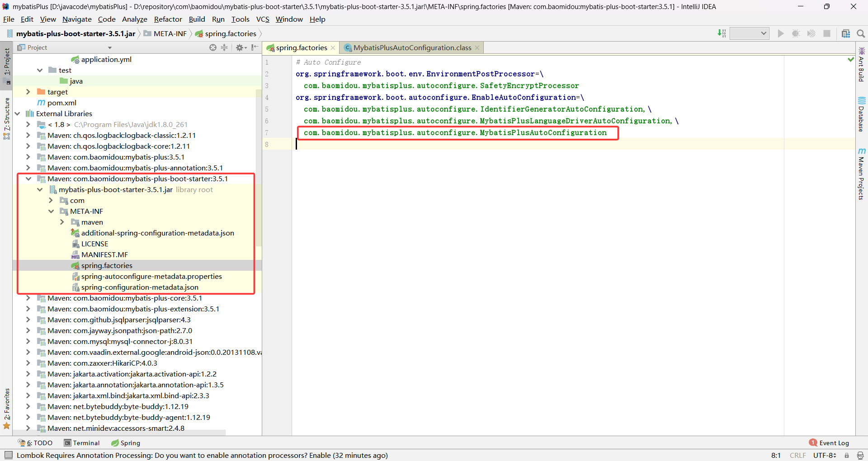Click the green inspection checkmark indicator
The image size is (868, 461).
coord(851,60)
